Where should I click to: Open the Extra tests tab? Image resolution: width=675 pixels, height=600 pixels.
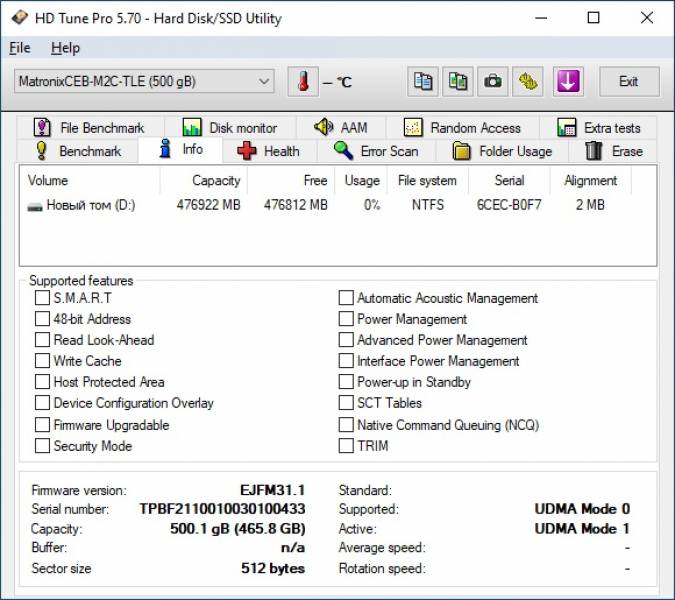[x=598, y=128]
